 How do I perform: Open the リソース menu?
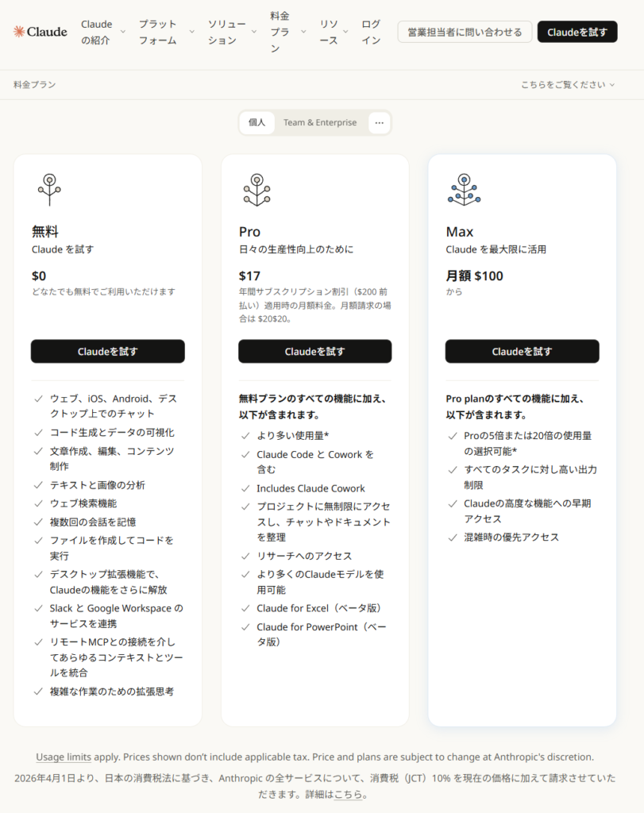tap(334, 32)
